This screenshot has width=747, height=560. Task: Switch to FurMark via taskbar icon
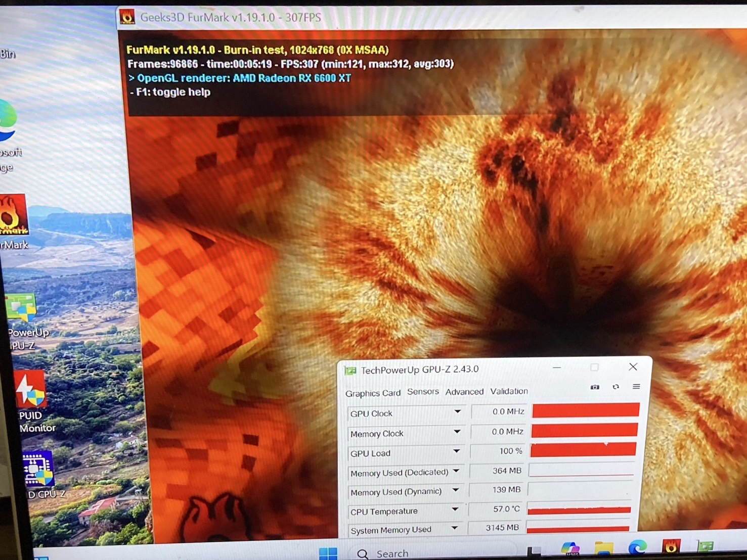tap(671, 546)
